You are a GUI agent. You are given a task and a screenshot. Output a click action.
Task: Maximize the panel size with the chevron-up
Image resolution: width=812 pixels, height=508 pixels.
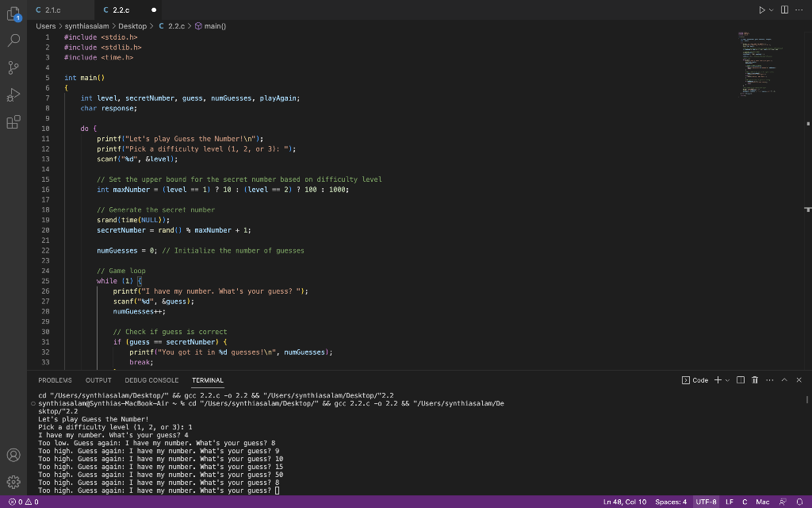[784, 380]
